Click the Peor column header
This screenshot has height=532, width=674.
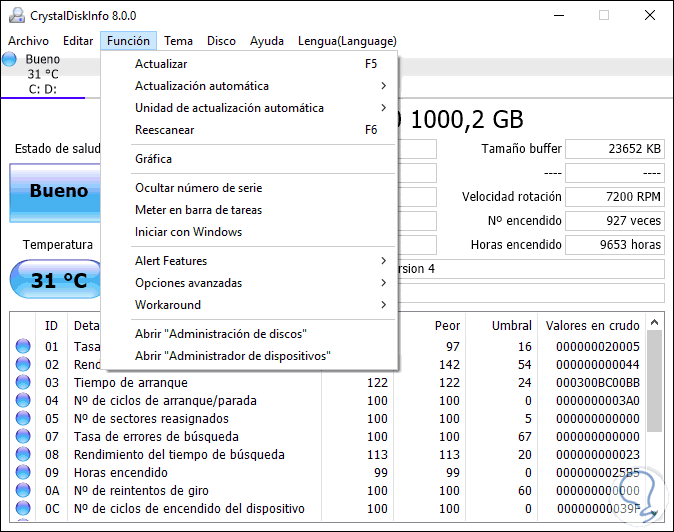pos(447,326)
